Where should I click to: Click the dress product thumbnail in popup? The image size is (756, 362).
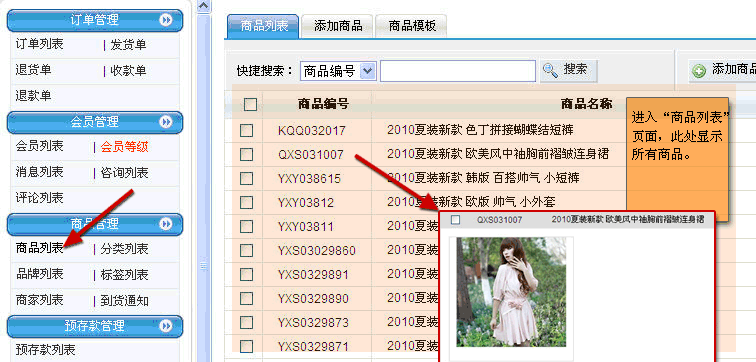(512, 292)
